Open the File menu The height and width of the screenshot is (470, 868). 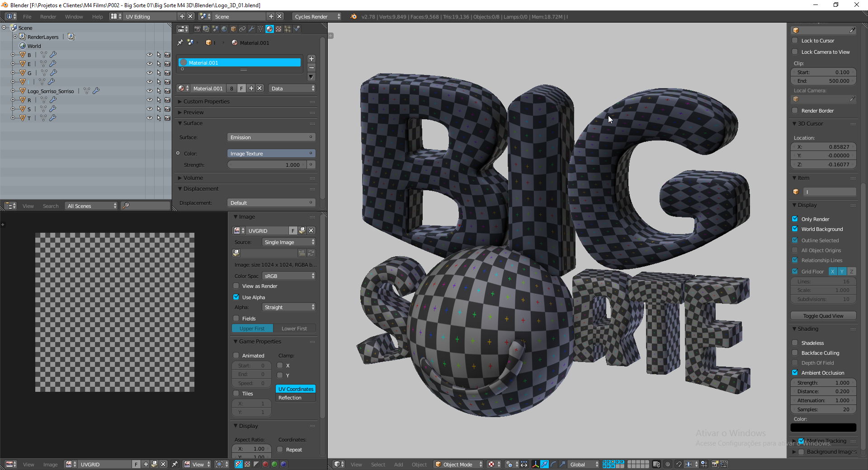pos(27,17)
